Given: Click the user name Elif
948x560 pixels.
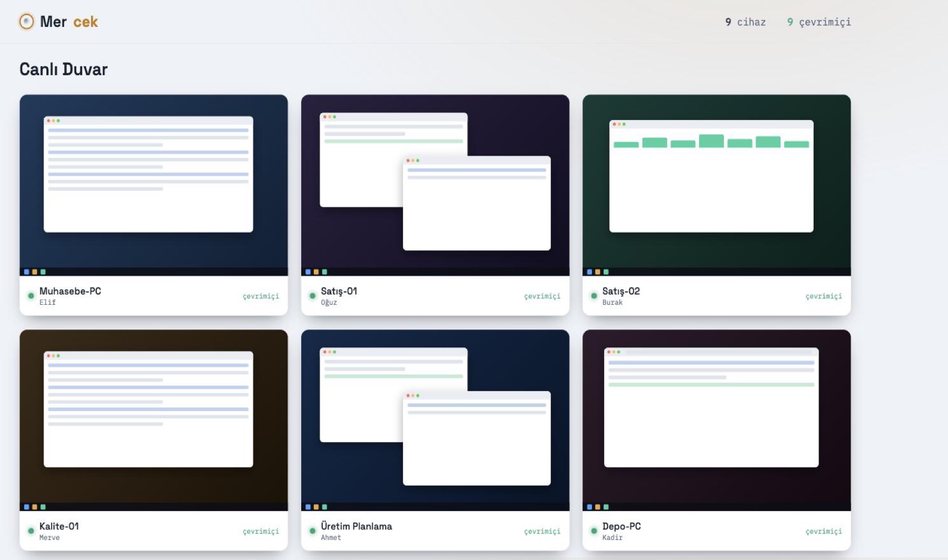Looking at the screenshot, I should pos(47,302).
